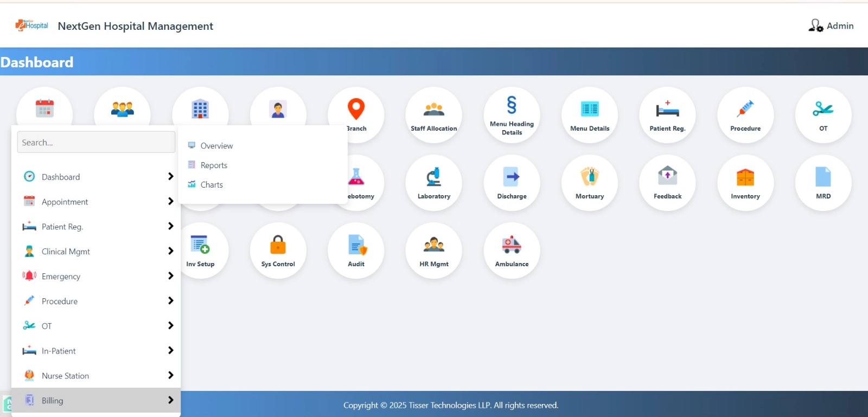The height and width of the screenshot is (417, 868).
Task: Expand the Clinical Mgmt menu chevron
Action: point(170,251)
